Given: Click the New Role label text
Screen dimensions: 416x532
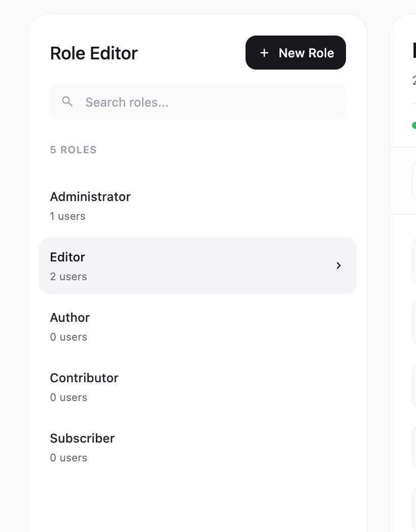Looking at the screenshot, I should [306, 53].
